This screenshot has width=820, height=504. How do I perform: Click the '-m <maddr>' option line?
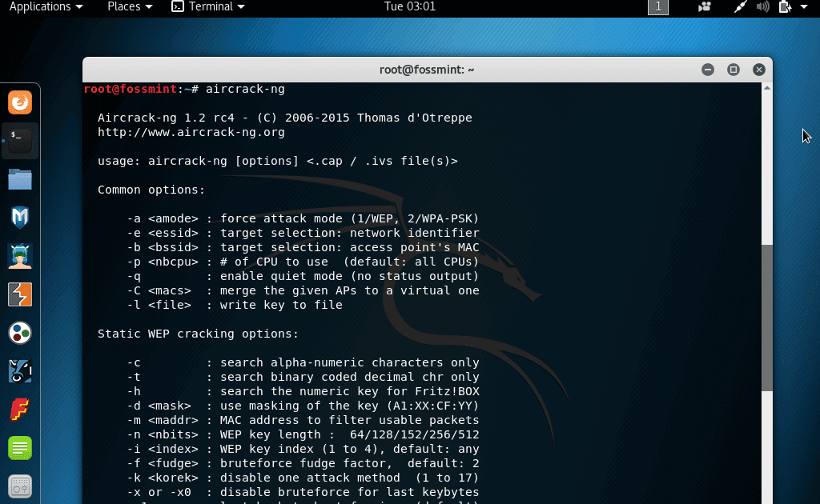point(303,420)
